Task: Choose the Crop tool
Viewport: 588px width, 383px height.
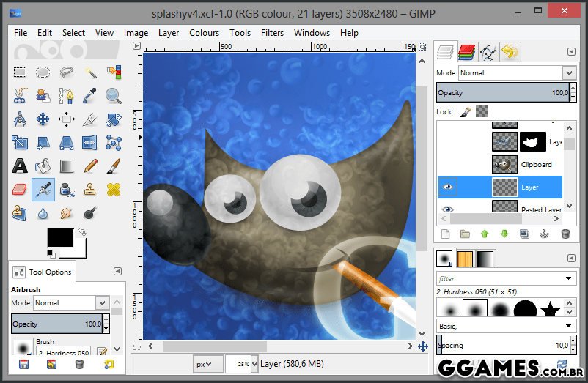Action: tap(90, 119)
